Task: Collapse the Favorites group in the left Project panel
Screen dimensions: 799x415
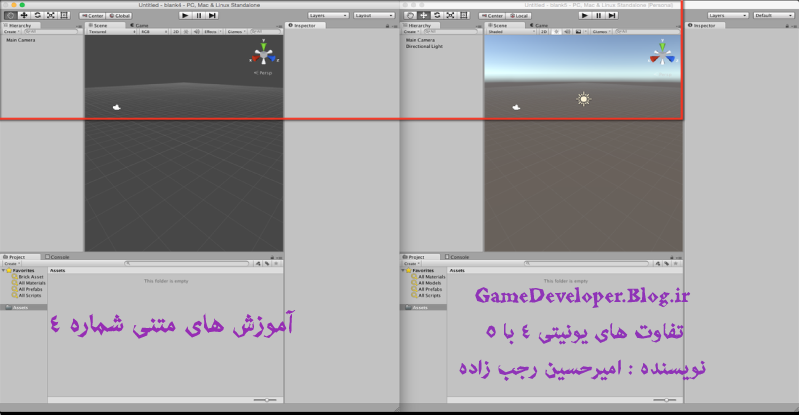Action: (x=4, y=271)
